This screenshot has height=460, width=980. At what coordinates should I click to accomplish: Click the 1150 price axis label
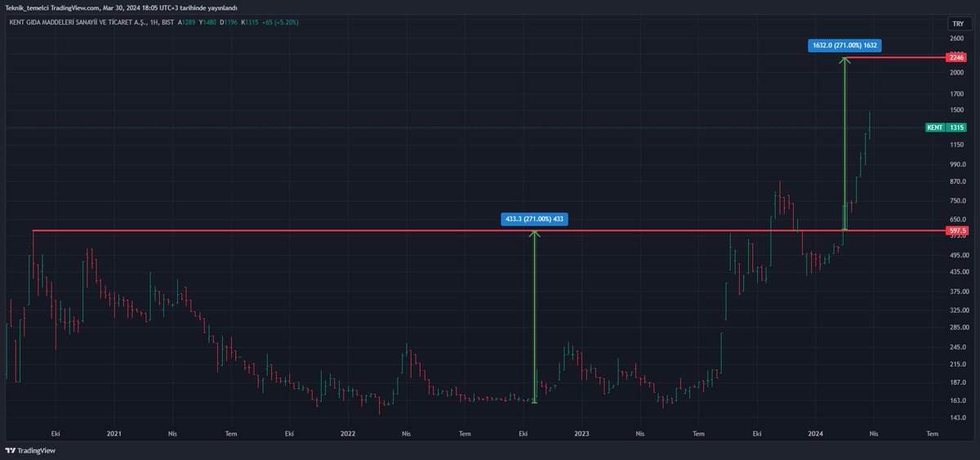pyautogui.click(x=958, y=145)
